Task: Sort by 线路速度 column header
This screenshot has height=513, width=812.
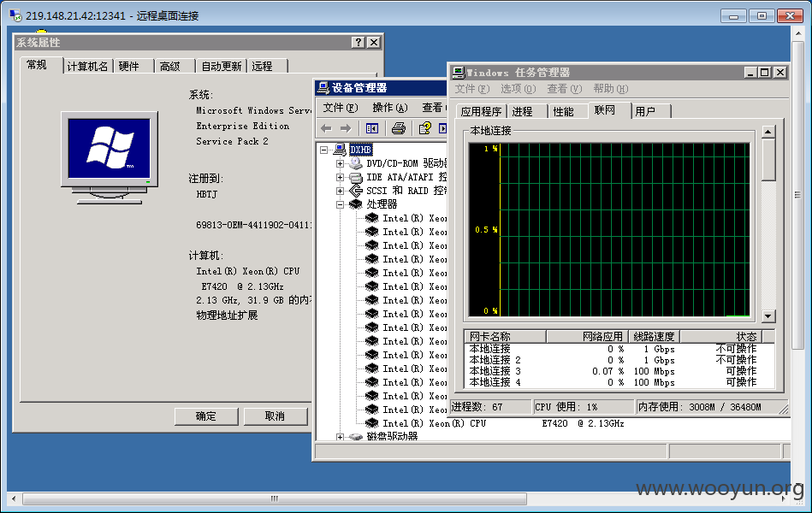Action: [654, 337]
